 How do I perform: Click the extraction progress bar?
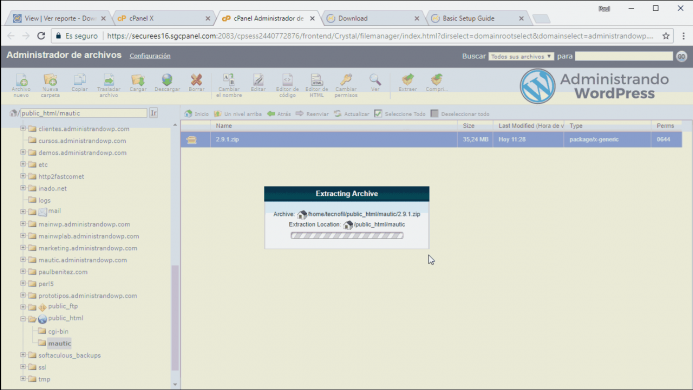pyautogui.click(x=347, y=236)
